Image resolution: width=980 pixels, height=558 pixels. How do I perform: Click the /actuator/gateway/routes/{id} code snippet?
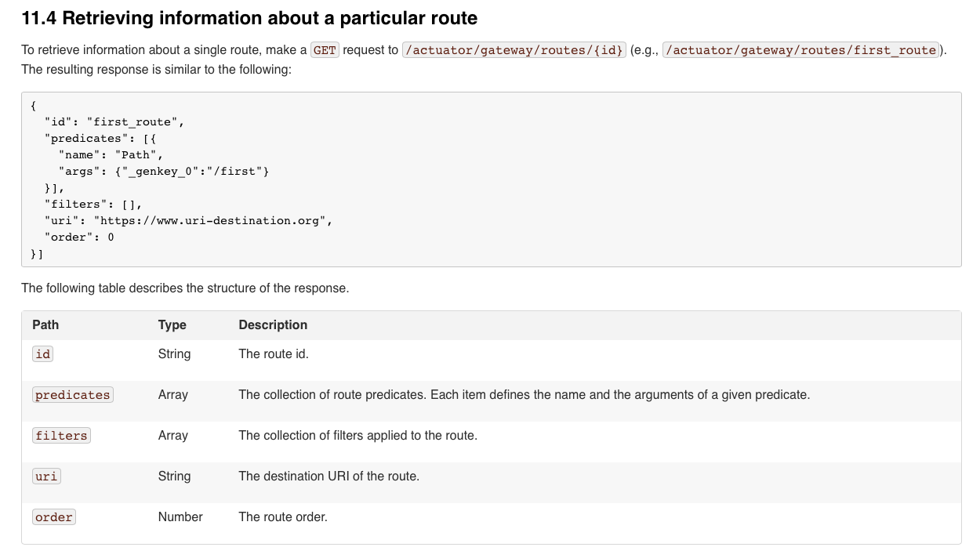[x=514, y=50]
